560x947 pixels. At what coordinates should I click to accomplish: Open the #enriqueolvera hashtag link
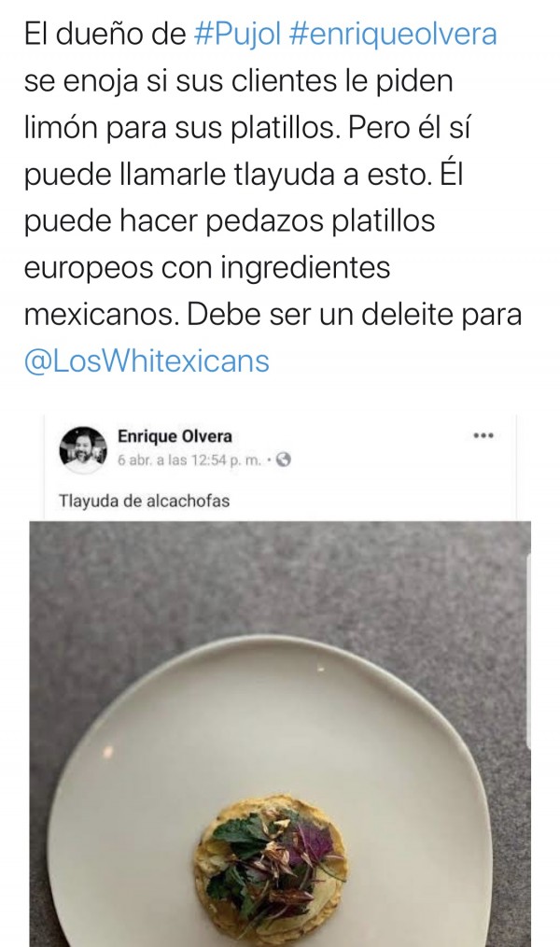(x=393, y=34)
